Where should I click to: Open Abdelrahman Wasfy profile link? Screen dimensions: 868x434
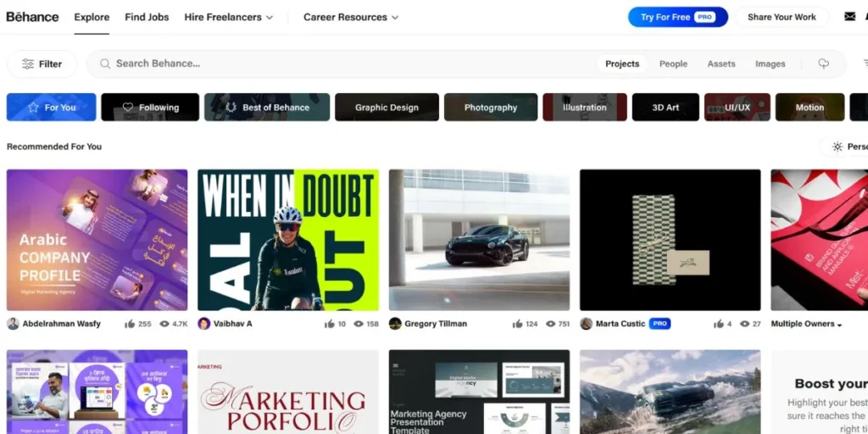click(61, 324)
